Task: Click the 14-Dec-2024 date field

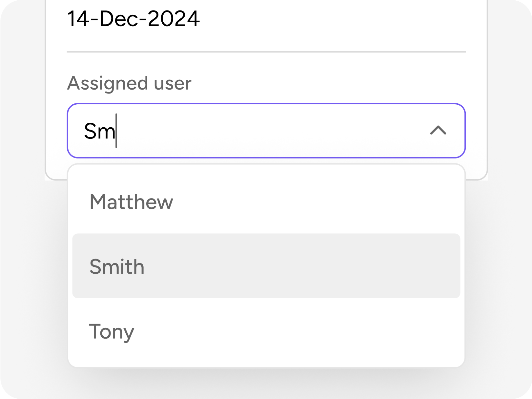Action: coord(133,19)
